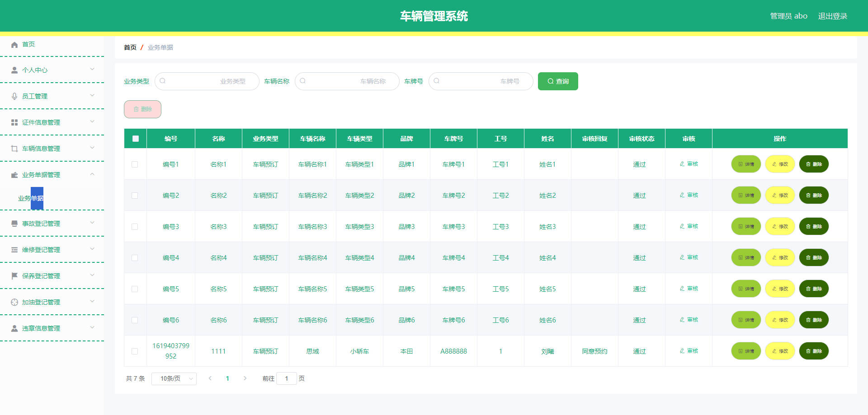Click the 审核 edit icon for 编号3
Image resolution: width=868 pixels, height=415 pixels.
pyautogui.click(x=682, y=226)
